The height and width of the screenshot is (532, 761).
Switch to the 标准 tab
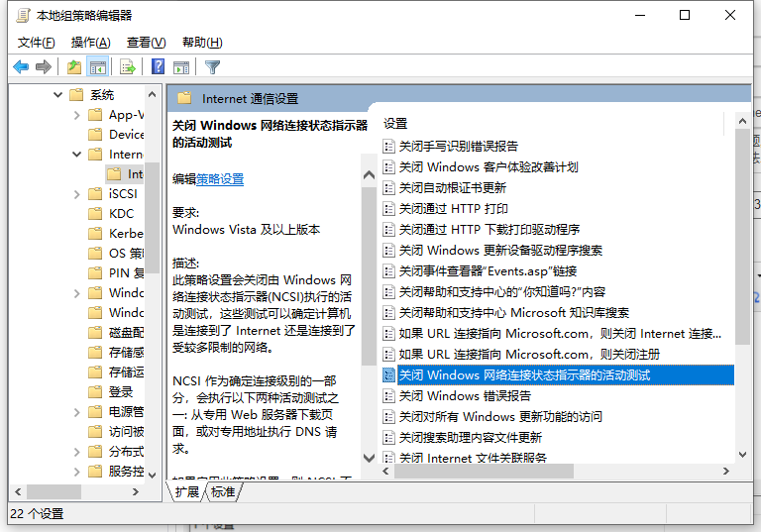click(x=223, y=492)
